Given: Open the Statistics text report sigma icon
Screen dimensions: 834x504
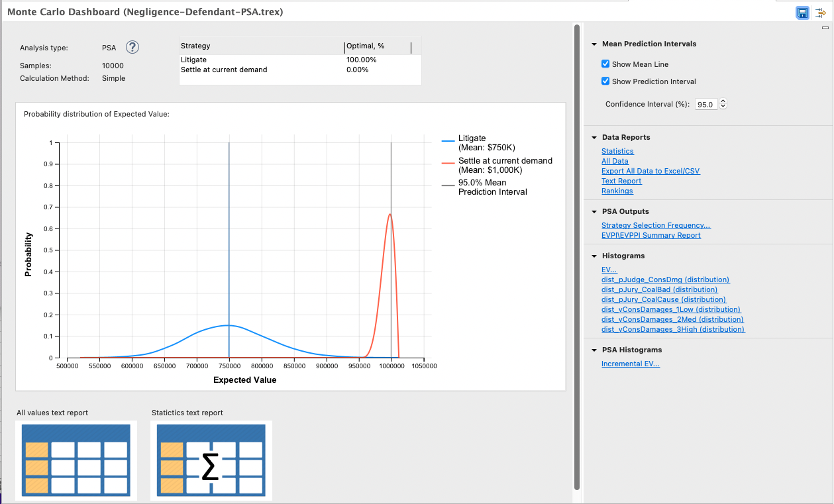Looking at the screenshot, I should tap(211, 460).
